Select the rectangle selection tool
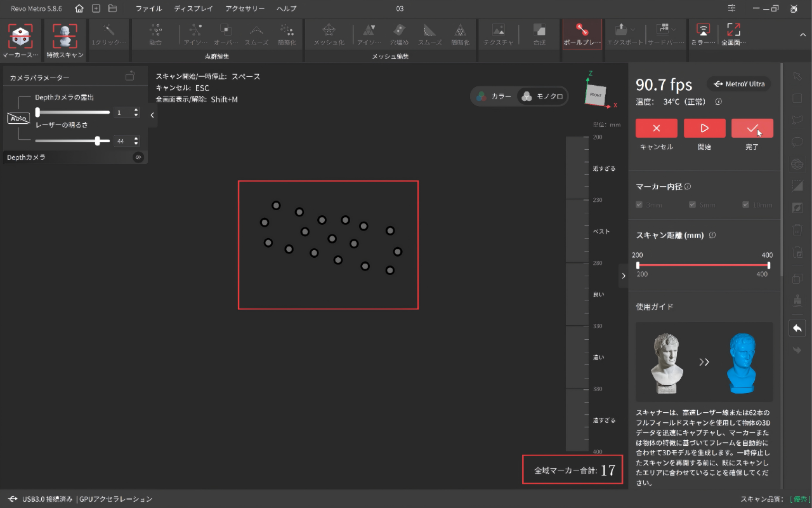The image size is (812, 508). click(797, 98)
